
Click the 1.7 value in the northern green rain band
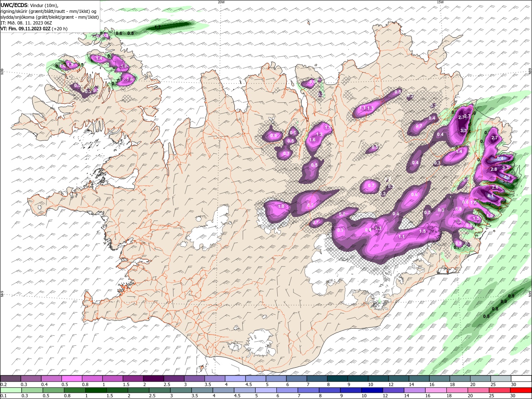click(x=158, y=27)
